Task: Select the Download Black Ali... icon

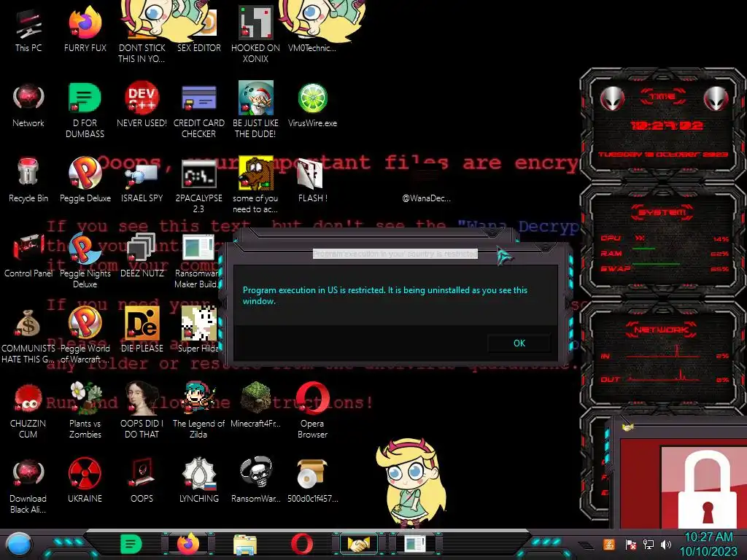Action: (x=28, y=486)
